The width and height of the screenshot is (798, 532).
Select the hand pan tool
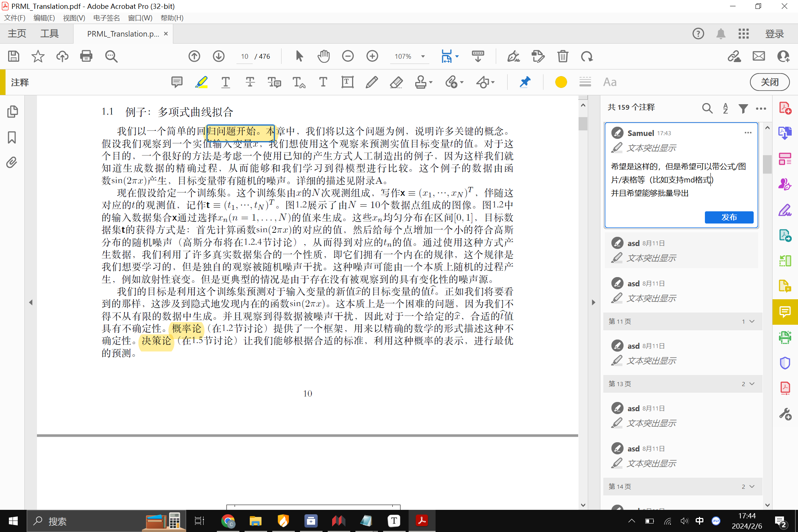tap(323, 56)
